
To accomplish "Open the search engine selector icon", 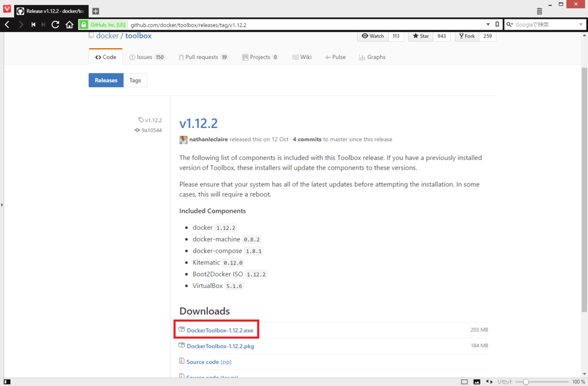I will (509, 25).
